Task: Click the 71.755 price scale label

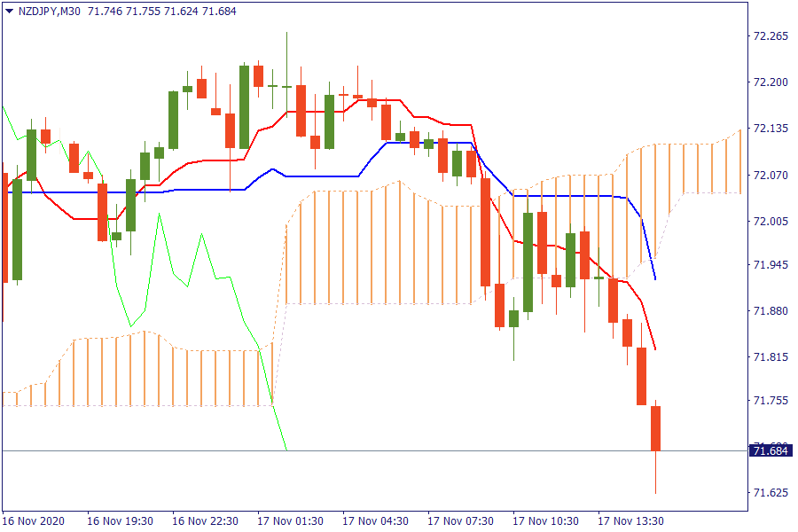Action: (x=770, y=400)
